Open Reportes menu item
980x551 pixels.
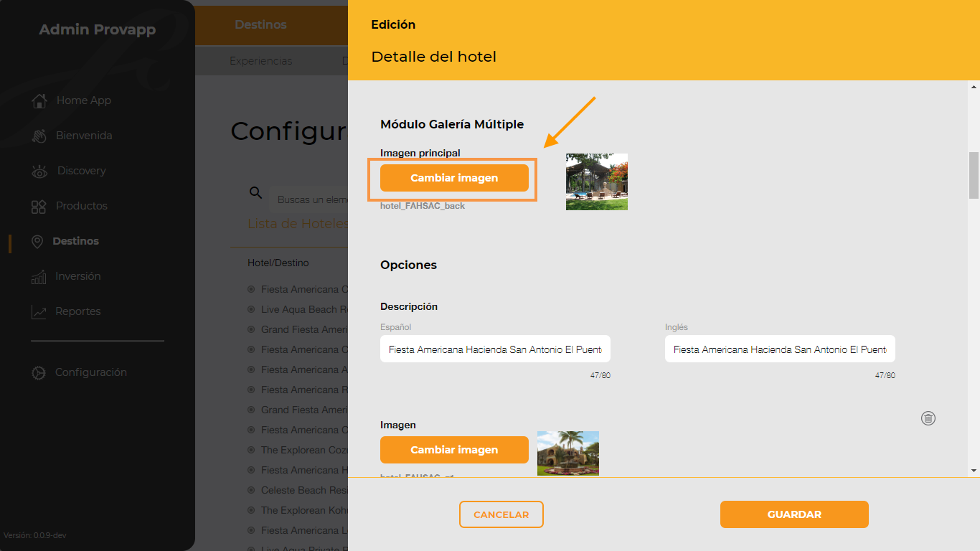(78, 311)
